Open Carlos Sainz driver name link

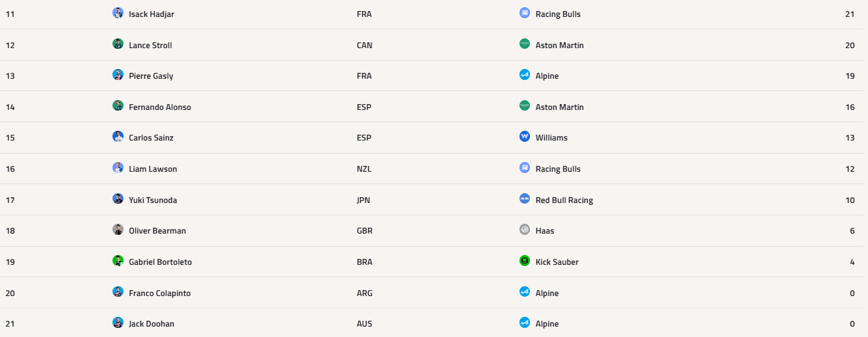(x=151, y=138)
